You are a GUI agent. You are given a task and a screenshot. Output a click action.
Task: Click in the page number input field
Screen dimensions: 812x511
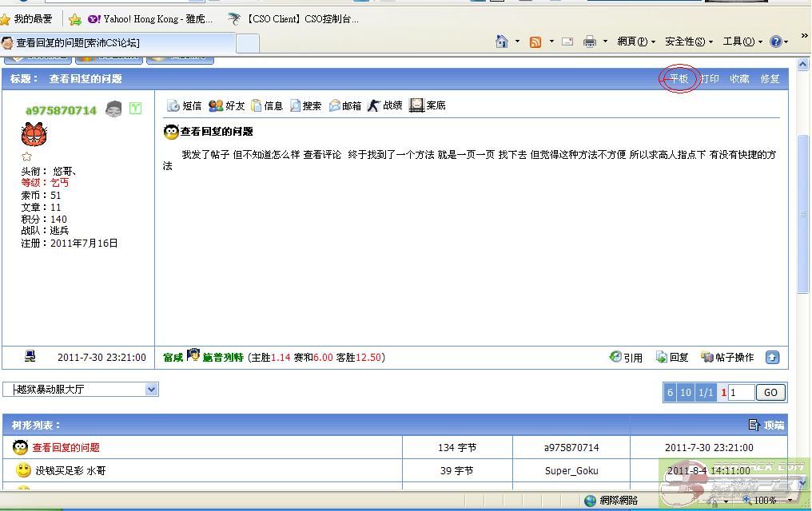[x=742, y=392]
